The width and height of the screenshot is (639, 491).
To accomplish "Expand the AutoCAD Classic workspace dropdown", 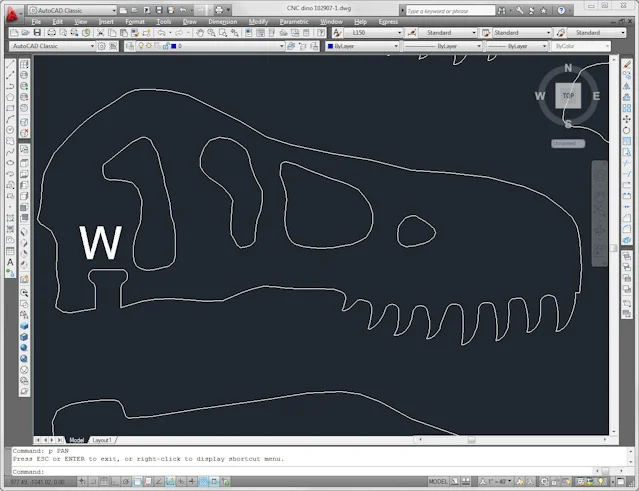I will click(x=52, y=46).
